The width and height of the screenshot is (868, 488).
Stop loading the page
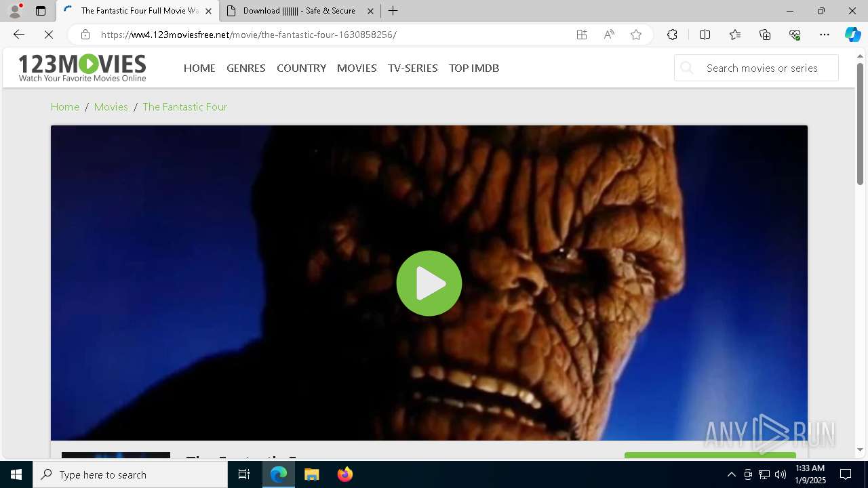49,35
